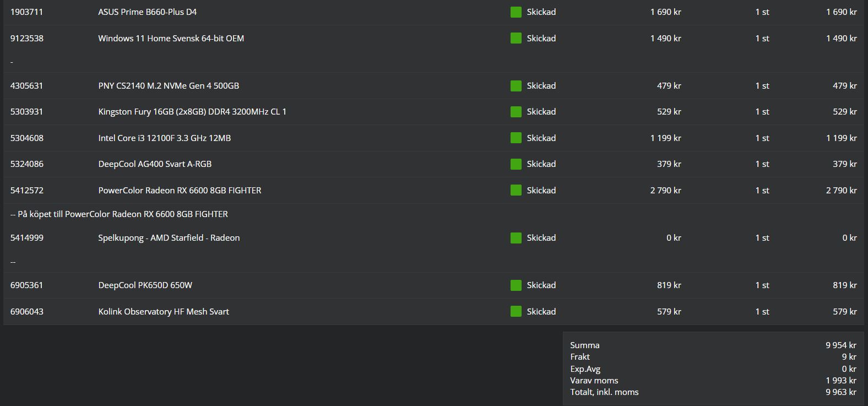Click the green status icon for DeepCool AG400
The width and height of the screenshot is (868, 406).
tap(516, 164)
